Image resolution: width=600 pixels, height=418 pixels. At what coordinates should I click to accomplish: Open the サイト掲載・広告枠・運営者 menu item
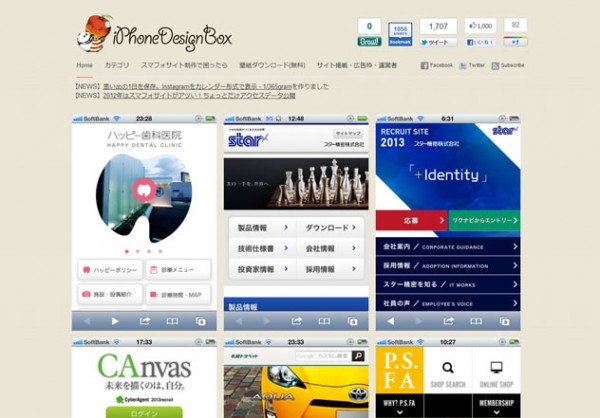pos(357,65)
